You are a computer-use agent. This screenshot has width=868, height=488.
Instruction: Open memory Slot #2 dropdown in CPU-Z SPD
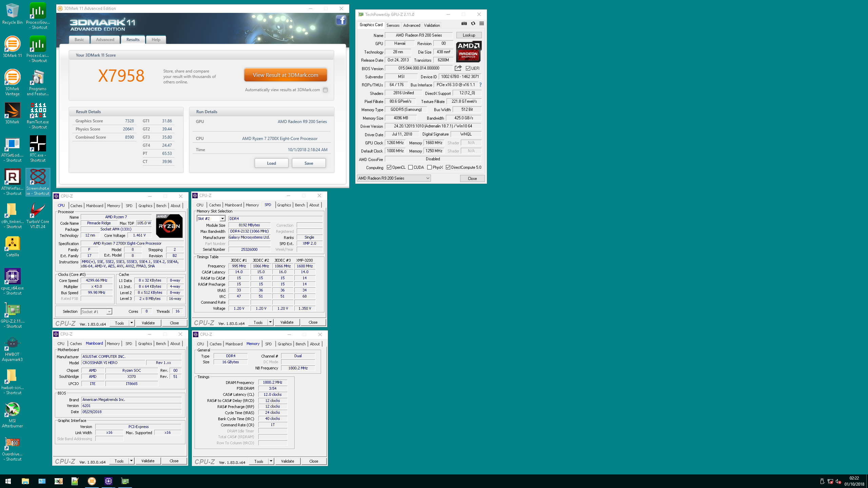click(211, 219)
